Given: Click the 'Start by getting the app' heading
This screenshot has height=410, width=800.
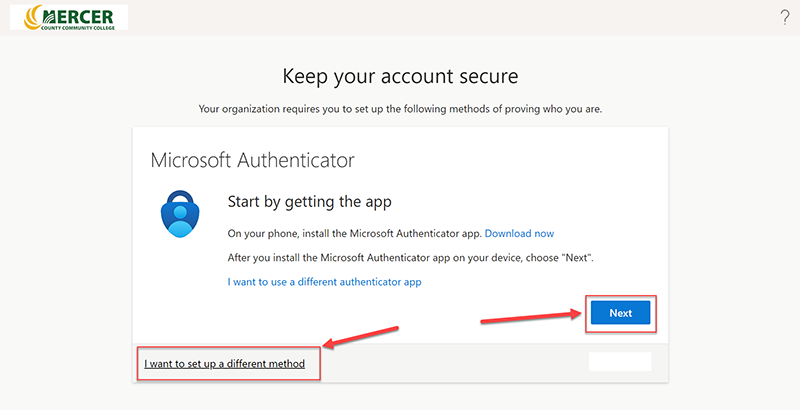Looking at the screenshot, I should pos(309,202).
